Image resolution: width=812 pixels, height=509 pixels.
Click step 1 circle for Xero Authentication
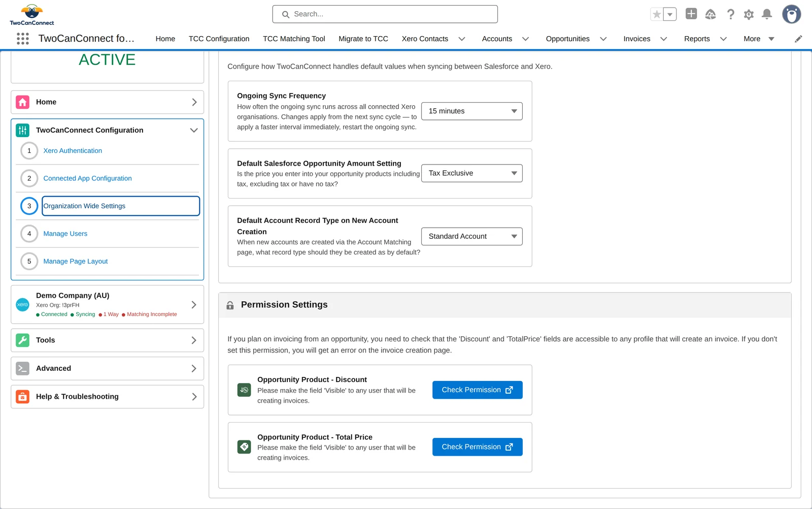29,151
